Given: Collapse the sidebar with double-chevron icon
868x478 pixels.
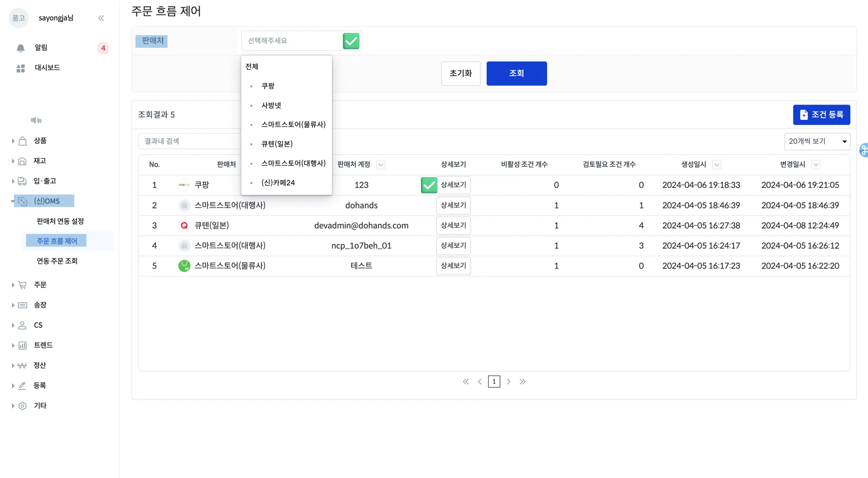Looking at the screenshot, I should click(x=101, y=18).
